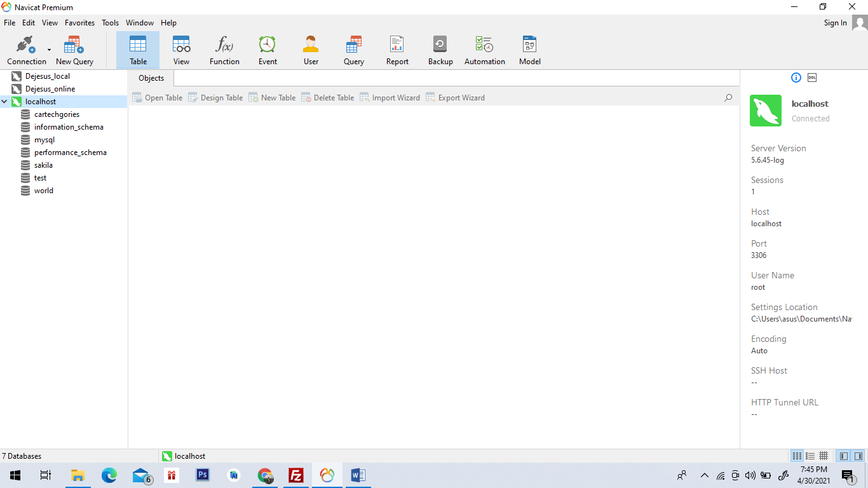Open the Function objects toolbar icon
The height and width of the screenshot is (488, 868).
click(x=224, y=50)
